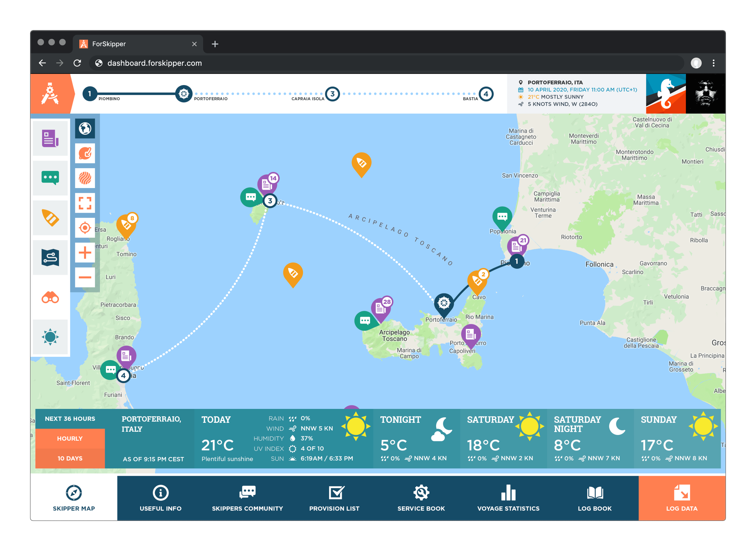Click the target locate-me icon
The width and height of the screenshot is (756, 551).
[x=85, y=228]
